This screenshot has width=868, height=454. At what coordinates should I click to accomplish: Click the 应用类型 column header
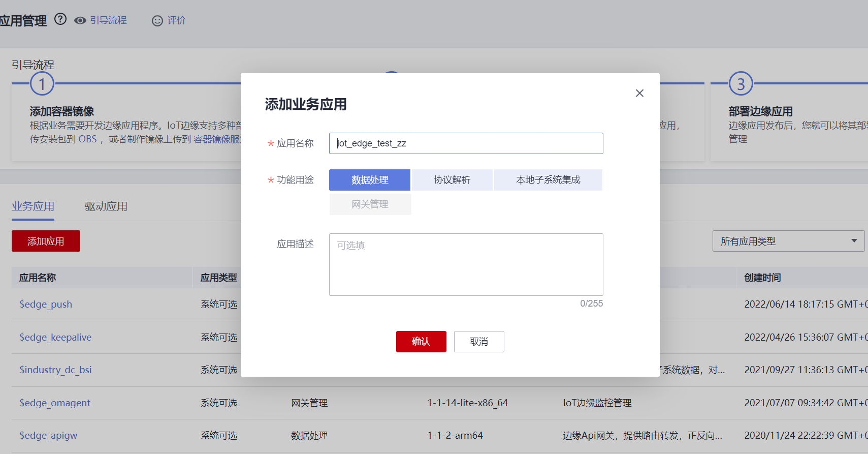(218, 278)
